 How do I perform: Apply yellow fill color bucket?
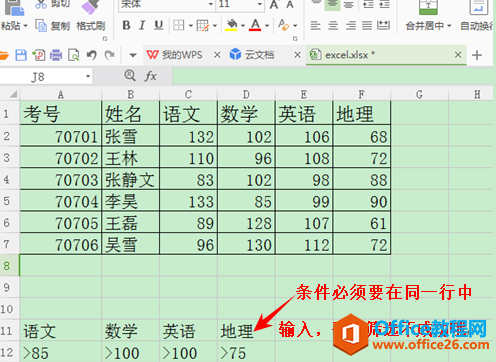[x=231, y=25]
